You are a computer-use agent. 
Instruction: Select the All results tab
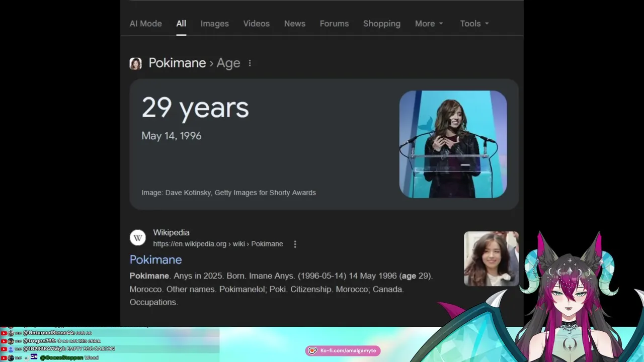[x=181, y=24]
